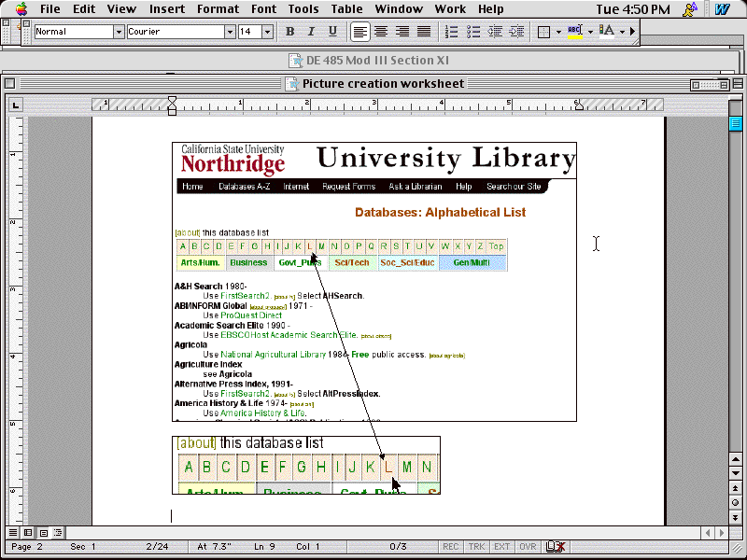The height and width of the screenshot is (560, 747).
Task: Align text right
Action: point(402,32)
